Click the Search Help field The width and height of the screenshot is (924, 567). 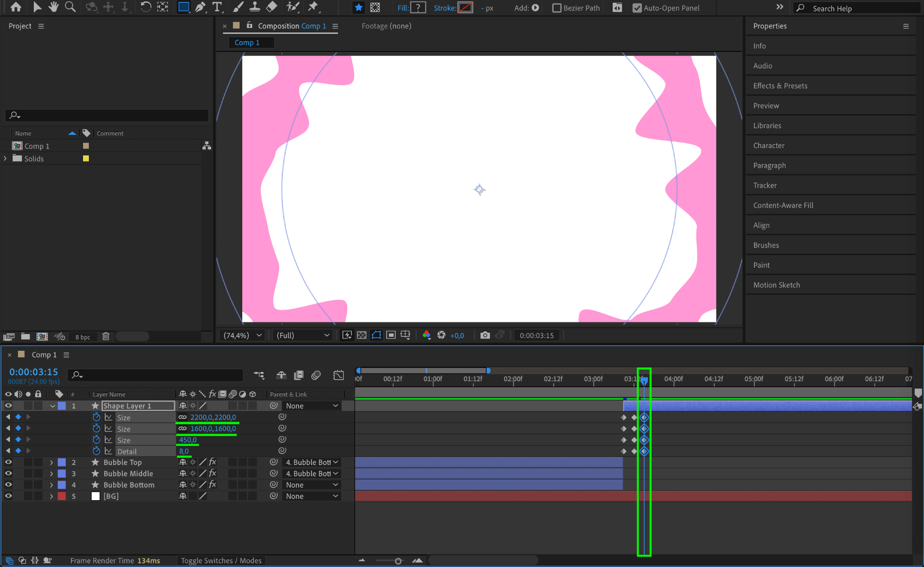857,9
